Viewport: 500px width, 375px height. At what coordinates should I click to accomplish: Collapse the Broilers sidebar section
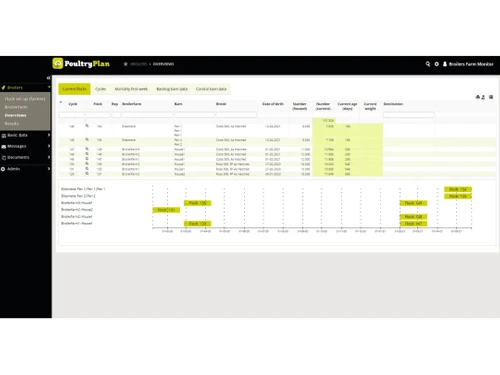(x=25, y=88)
